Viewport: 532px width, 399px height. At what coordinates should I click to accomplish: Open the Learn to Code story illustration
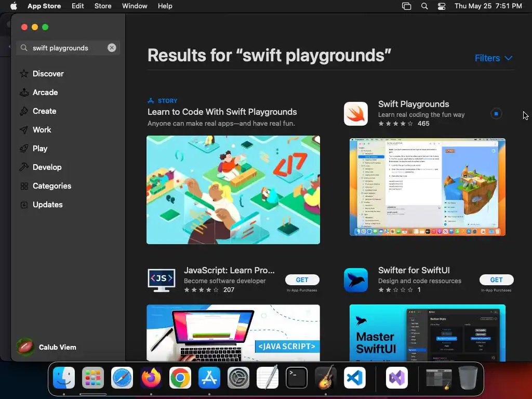(233, 190)
